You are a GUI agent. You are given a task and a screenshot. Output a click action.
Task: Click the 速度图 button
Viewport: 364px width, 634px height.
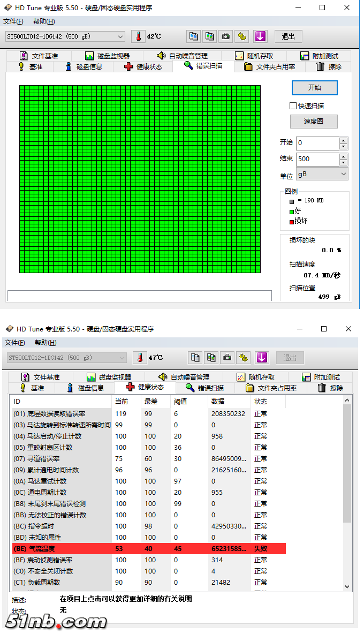(314, 121)
